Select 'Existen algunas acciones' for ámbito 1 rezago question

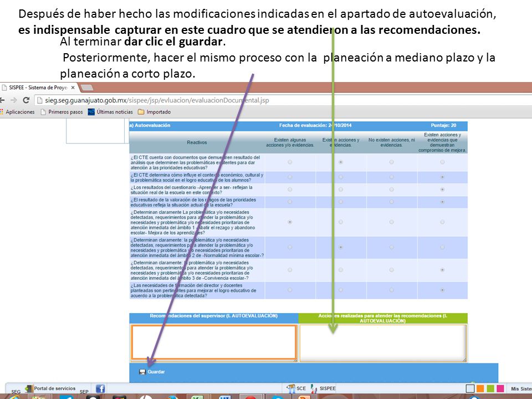click(x=290, y=222)
